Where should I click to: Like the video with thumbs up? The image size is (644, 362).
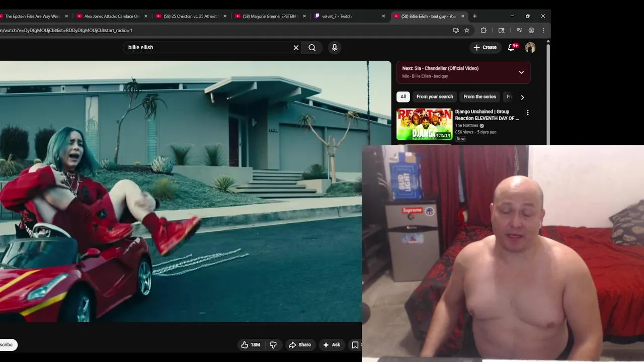point(245,345)
